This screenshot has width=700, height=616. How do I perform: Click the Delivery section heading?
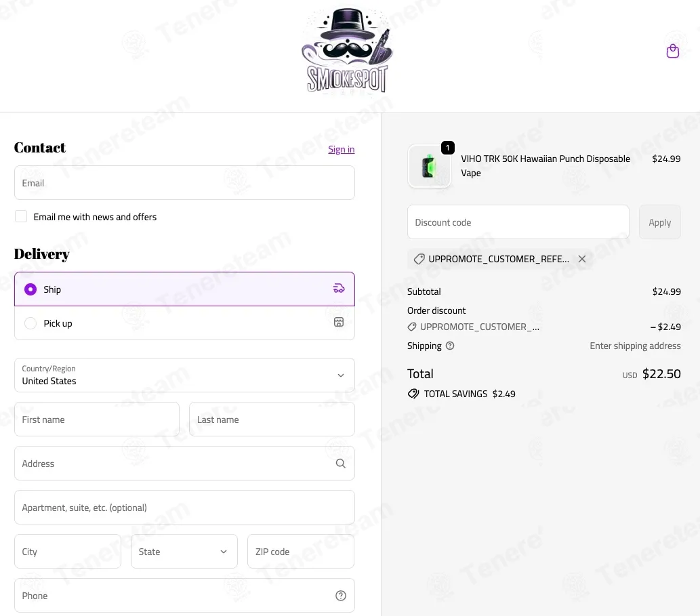click(x=41, y=254)
